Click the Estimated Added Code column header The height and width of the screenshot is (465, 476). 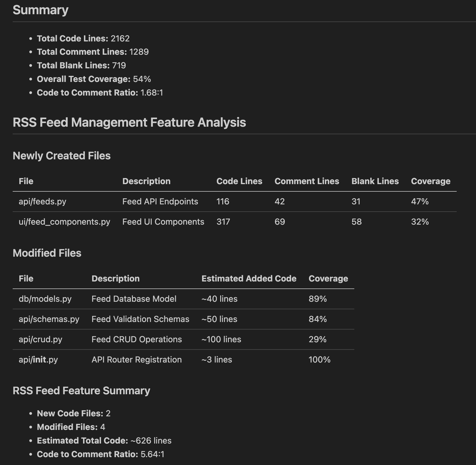tap(249, 278)
